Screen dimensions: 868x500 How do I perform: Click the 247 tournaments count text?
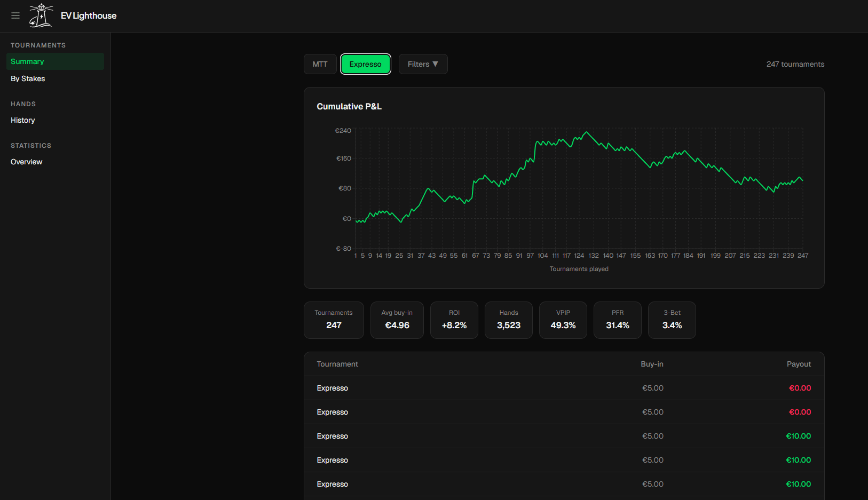[795, 64]
